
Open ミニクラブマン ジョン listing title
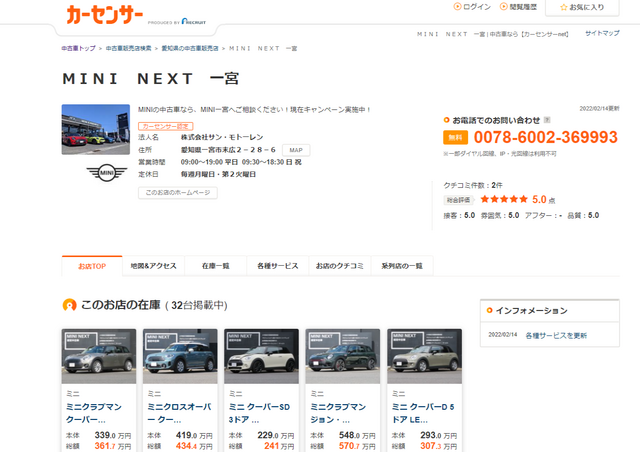point(338,413)
